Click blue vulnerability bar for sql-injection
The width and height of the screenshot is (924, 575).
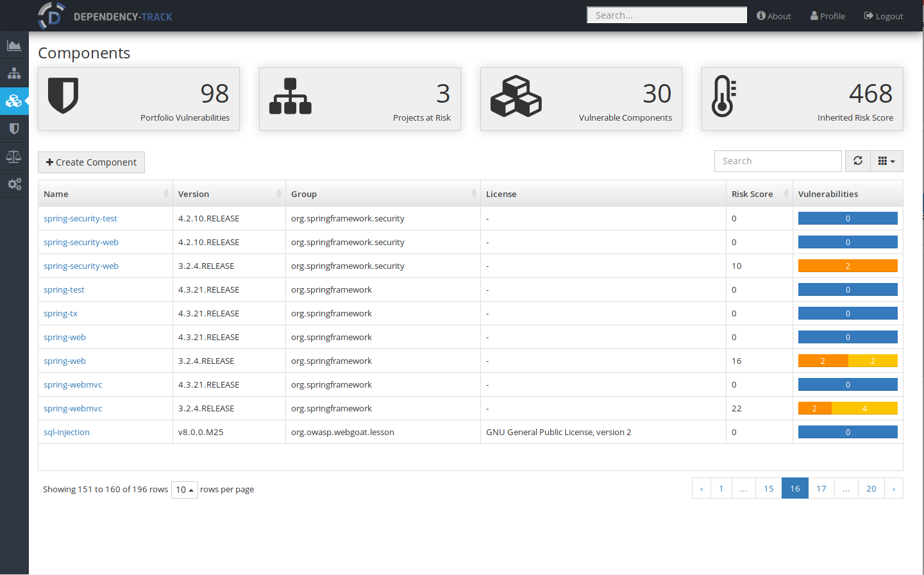[x=848, y=432]
